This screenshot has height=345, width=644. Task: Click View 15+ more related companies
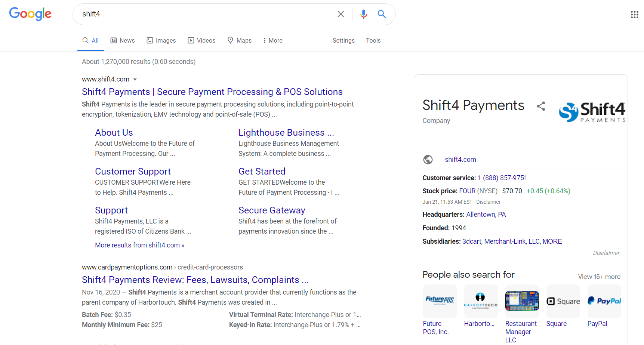tap(599, 277)
